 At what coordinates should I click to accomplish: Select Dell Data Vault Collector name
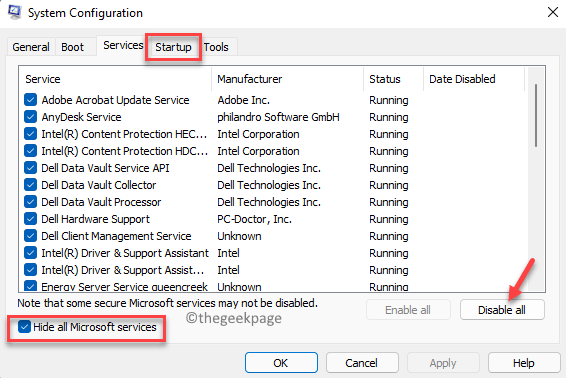tap(99, 185)
